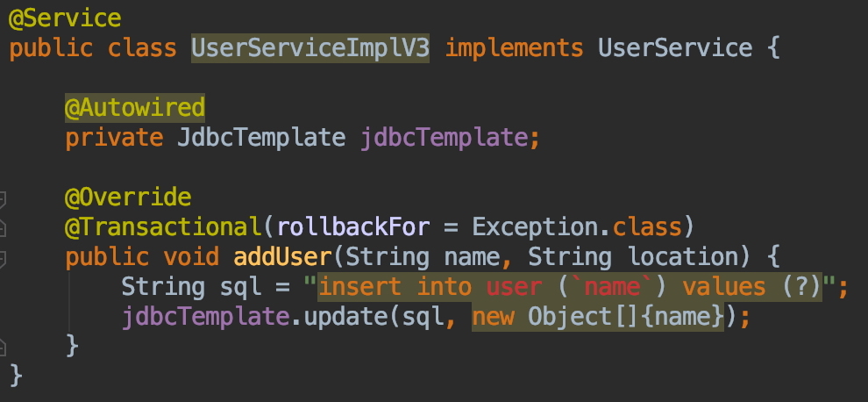The height and width of the screenshot is (402, 868).
Task: Click fold end marker beside method closing brace
Action: (x=3, y=347)
